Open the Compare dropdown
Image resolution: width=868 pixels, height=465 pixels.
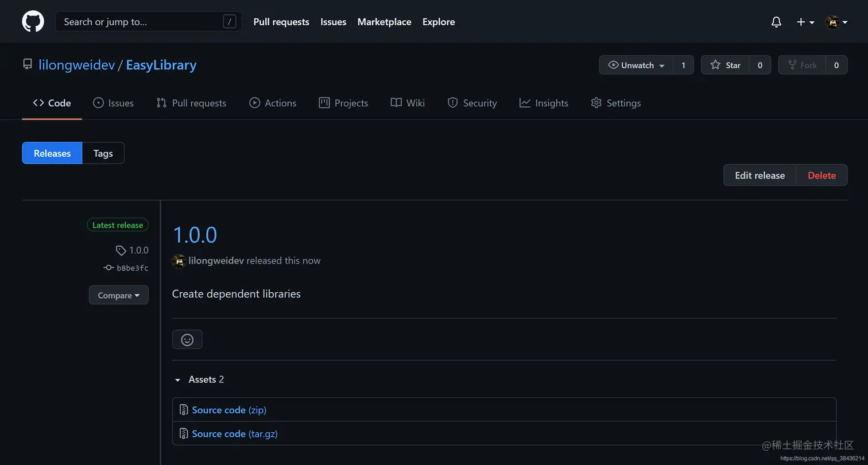[119, 295]
